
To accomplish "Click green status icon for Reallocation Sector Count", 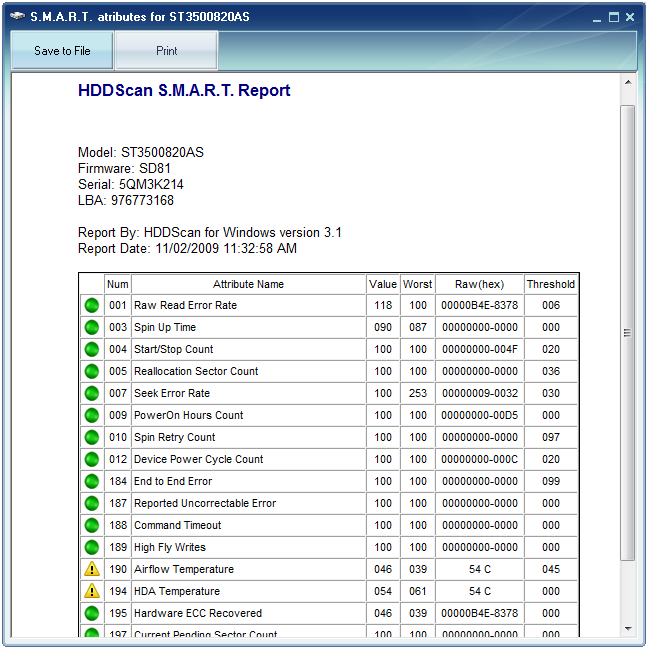I will click(x=92, y=371).
